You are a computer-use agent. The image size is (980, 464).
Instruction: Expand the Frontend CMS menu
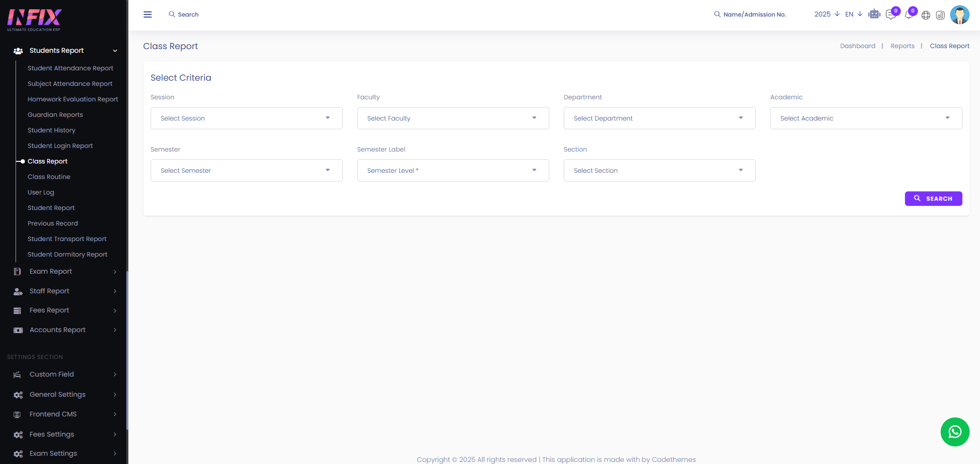pyautogui.click(x=115, y=414)
